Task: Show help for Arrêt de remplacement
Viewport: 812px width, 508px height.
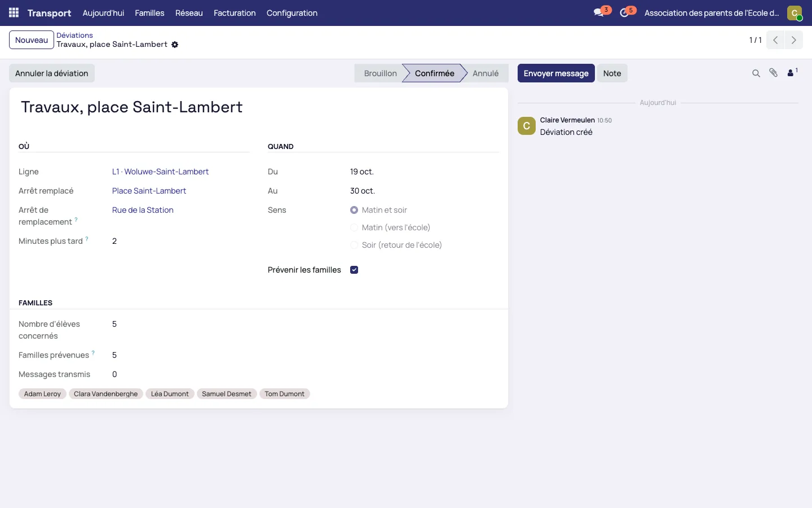Action: (76, 220)
